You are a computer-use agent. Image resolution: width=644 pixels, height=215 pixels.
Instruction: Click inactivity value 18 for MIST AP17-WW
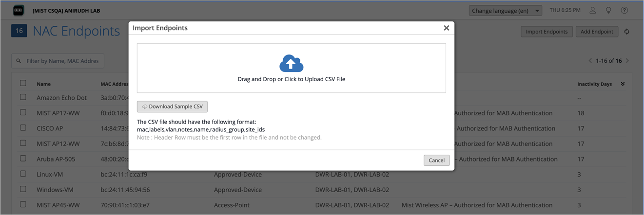coord(581,113)
